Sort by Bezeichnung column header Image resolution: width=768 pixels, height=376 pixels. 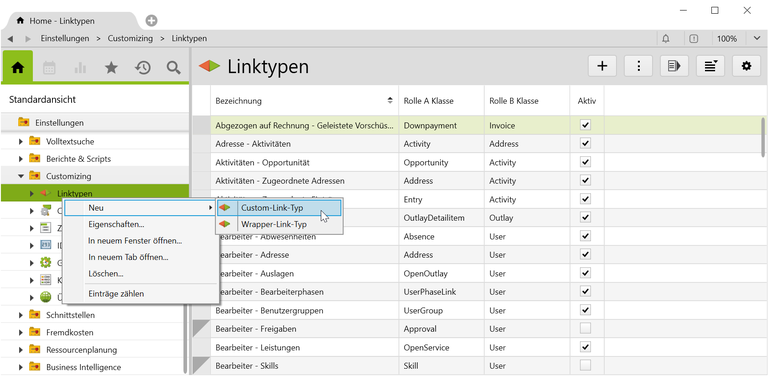[305, 101]
